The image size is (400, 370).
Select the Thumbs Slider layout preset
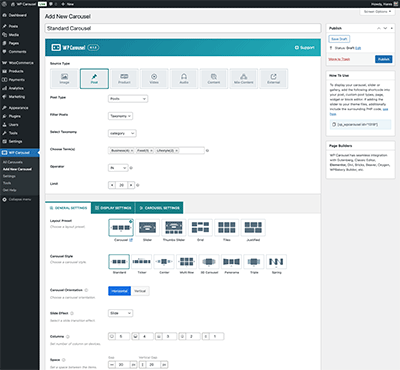[x=174, y=228]
